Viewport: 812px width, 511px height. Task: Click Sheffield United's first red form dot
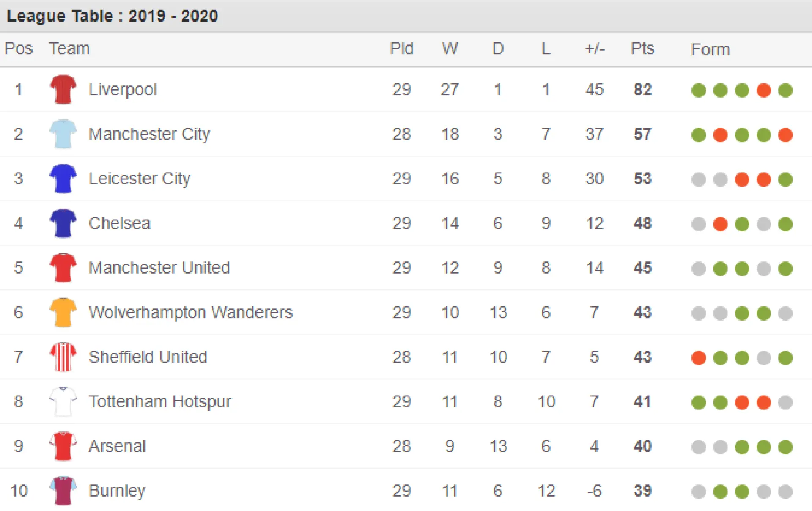[x=699, y=358]
